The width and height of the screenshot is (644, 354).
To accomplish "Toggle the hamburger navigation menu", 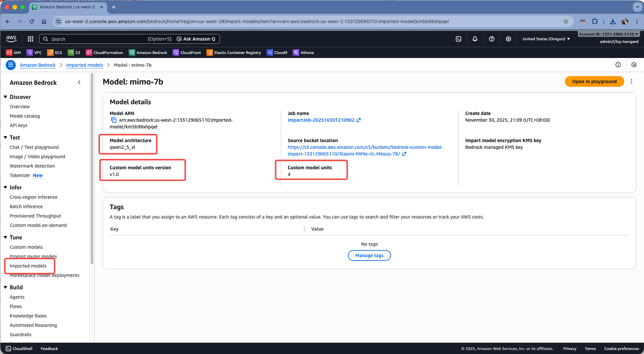I will 11,65.
